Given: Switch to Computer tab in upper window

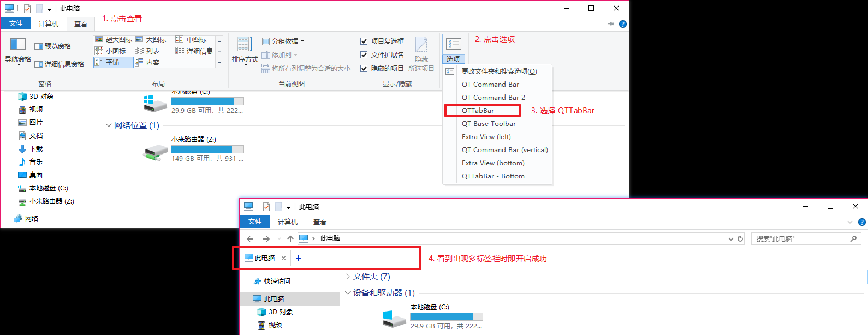Looking at the screenshot, I should pos(49,23).
